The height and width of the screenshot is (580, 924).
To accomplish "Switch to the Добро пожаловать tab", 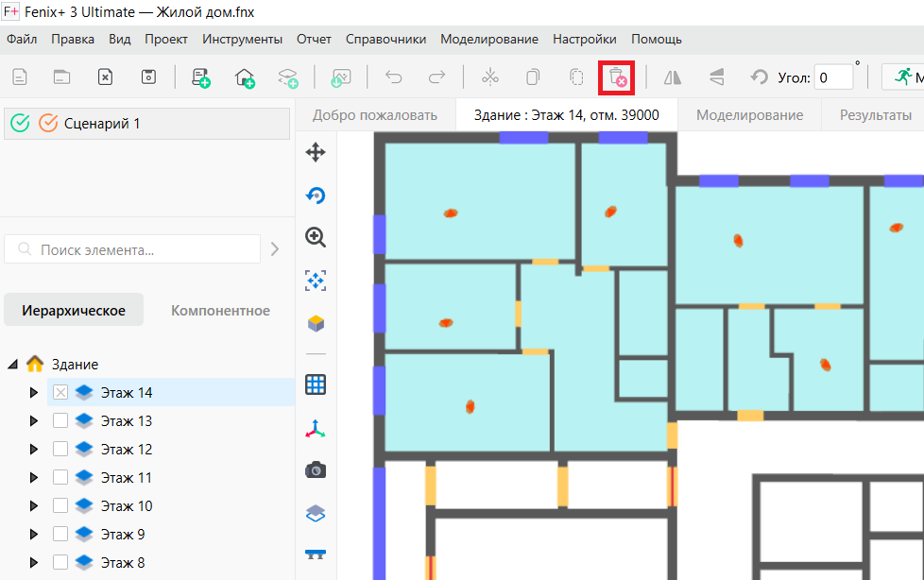I will pyautogui.click(x=375, y=115).
